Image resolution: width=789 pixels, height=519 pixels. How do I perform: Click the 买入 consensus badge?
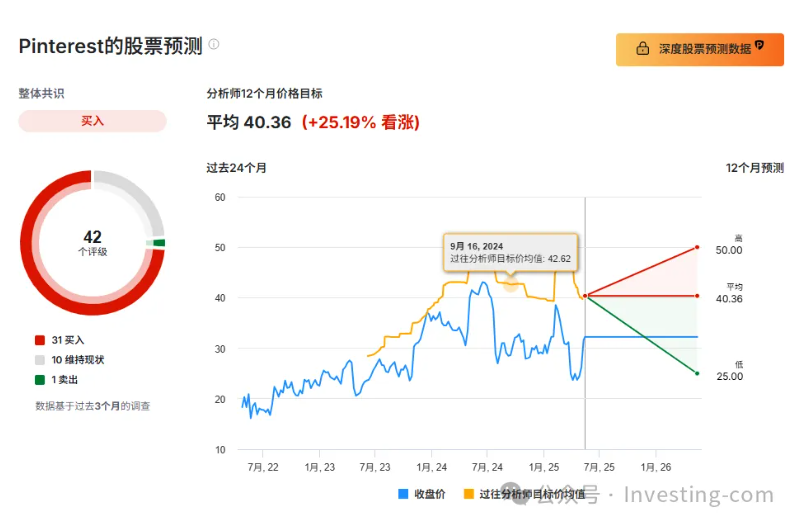[x=92, y=121]
